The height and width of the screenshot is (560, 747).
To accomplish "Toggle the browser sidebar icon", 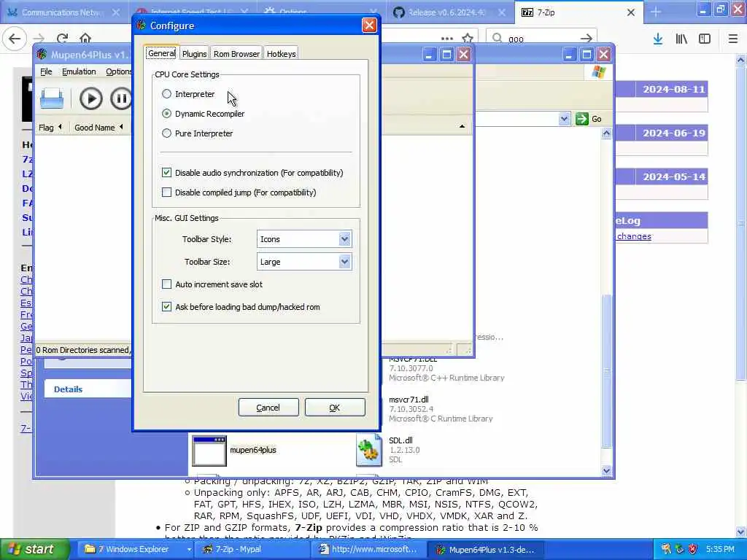I will click(x=705, y=39).
